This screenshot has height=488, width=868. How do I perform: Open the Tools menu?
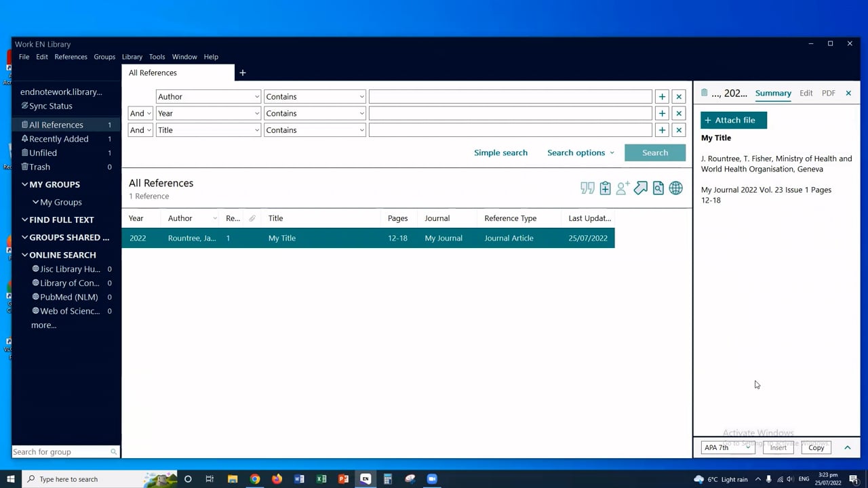[157, 57]
